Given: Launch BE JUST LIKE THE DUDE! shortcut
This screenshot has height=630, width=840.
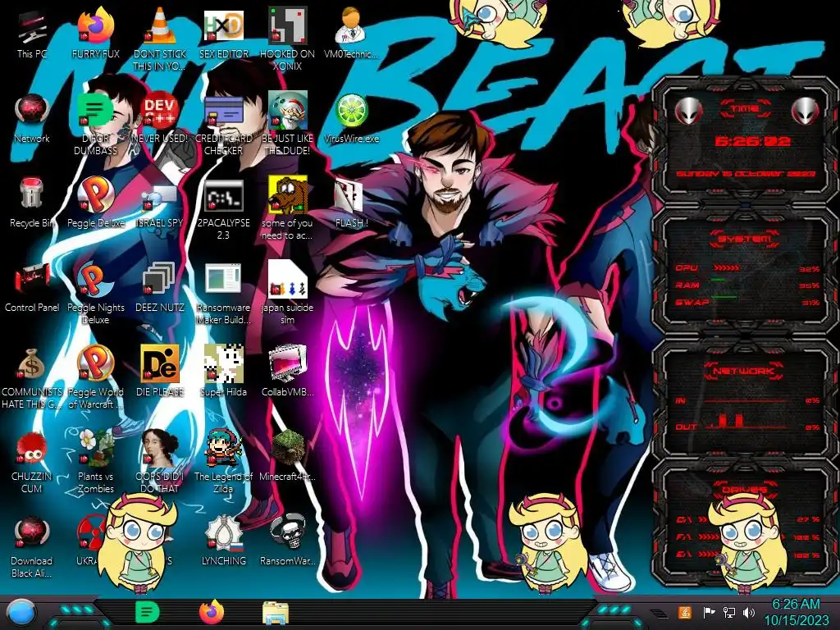Looking at the screenshot, I should (x=287, y=123).
